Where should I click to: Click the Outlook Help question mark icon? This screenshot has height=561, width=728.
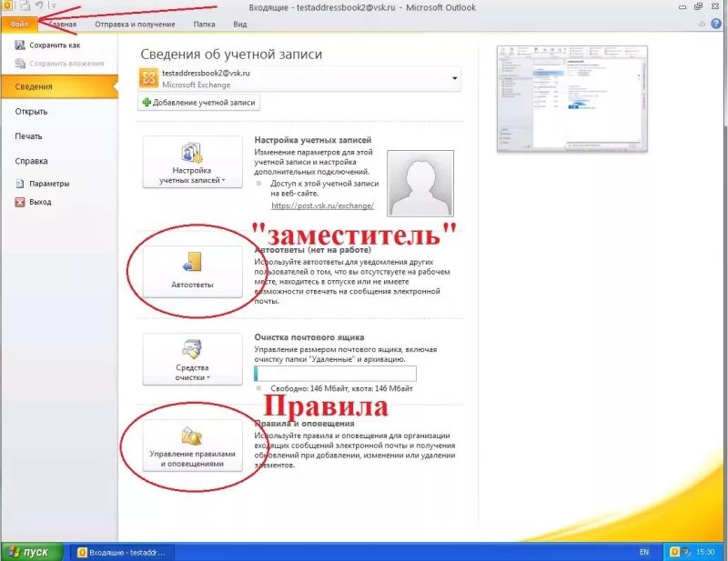[716, 25]
